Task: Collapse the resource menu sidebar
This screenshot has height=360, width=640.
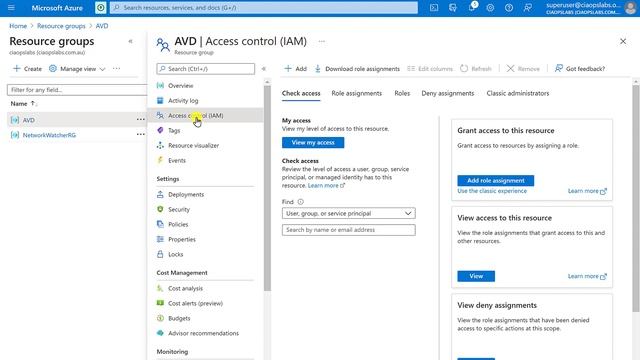Action: pyautogui.click(x=264, y=69)
